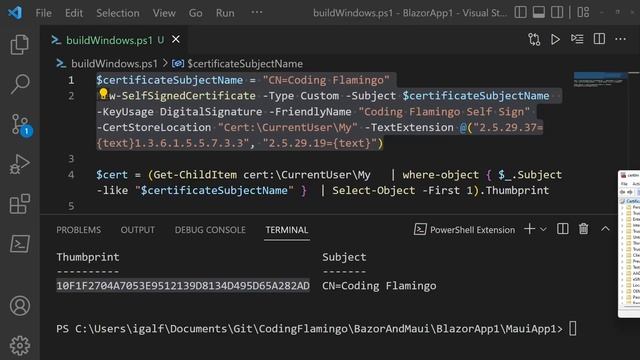Open the Go menu
The image size is (640, 360).
(x=196, y=13)
